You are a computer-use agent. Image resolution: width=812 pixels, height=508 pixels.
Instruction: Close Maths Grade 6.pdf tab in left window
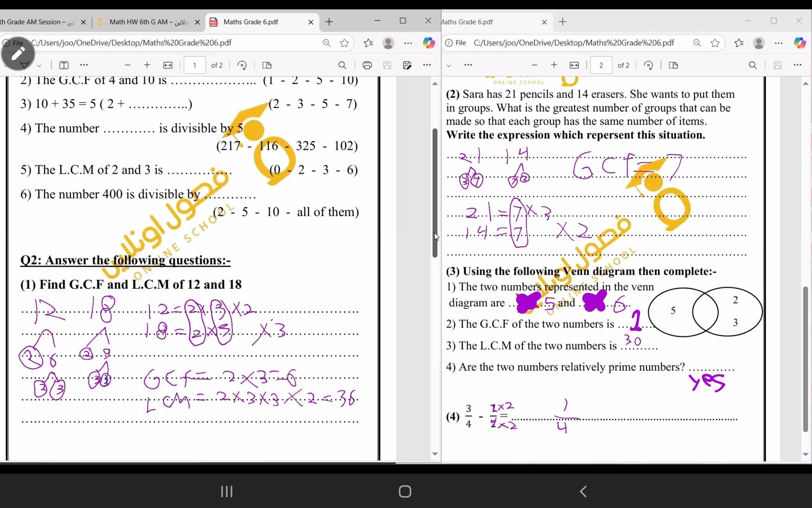pos(311,22)
